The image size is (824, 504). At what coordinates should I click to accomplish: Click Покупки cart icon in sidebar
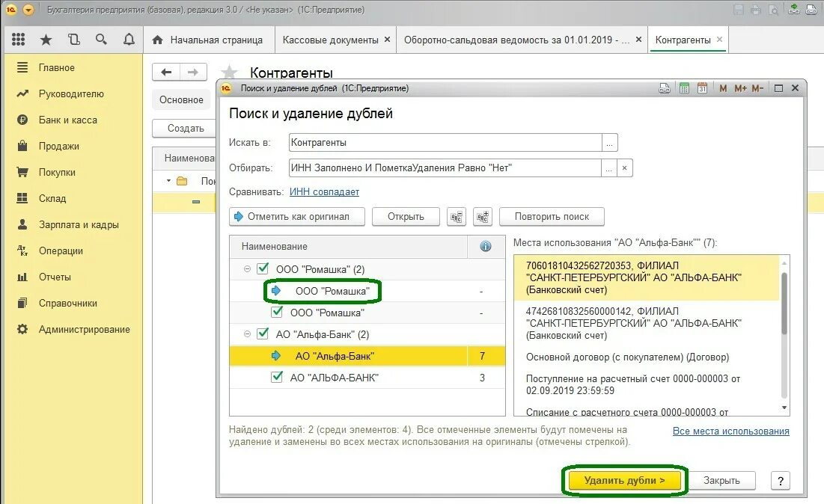22,172
